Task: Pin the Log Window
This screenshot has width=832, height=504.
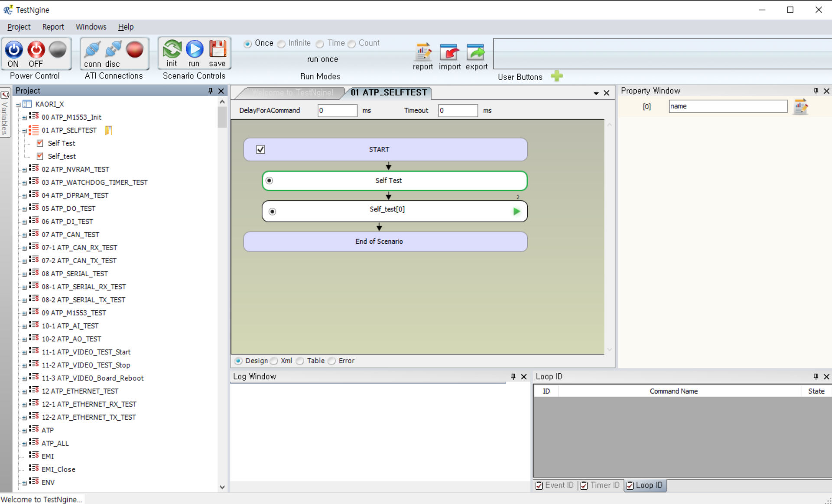Action: [x=513, y=377]
